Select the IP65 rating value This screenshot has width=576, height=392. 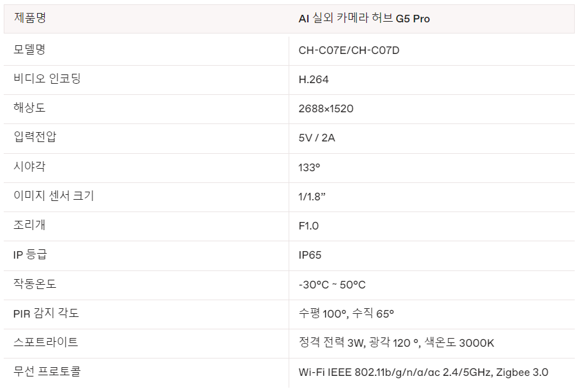[310, 255]
